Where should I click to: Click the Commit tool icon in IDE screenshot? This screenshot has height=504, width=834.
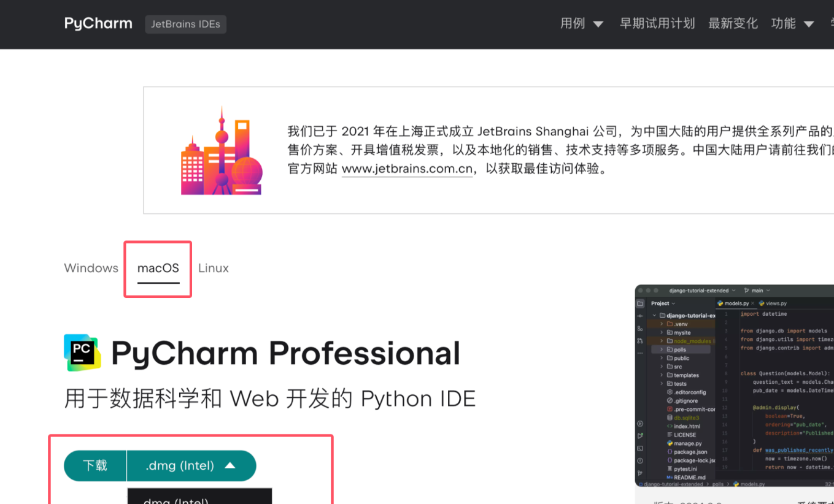640,316
